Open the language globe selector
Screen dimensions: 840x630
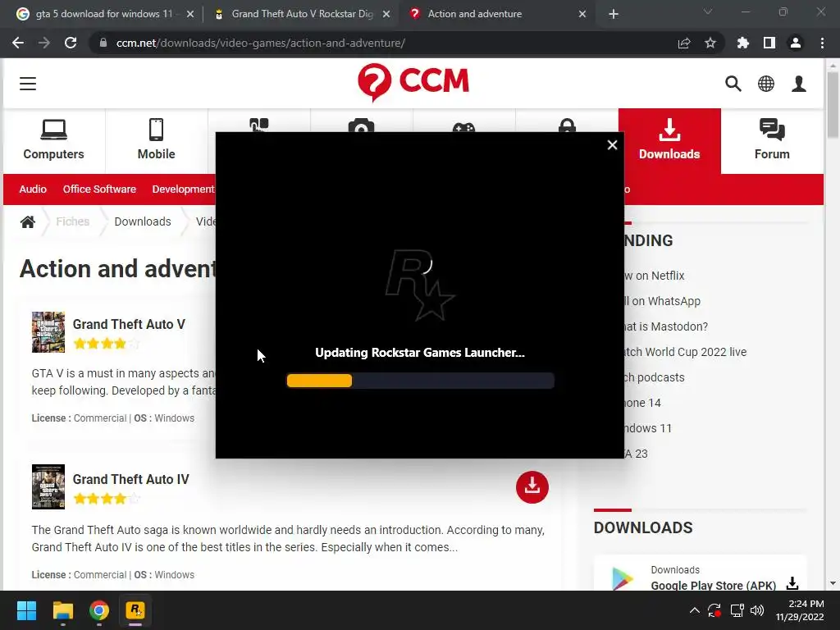[766, 84]
